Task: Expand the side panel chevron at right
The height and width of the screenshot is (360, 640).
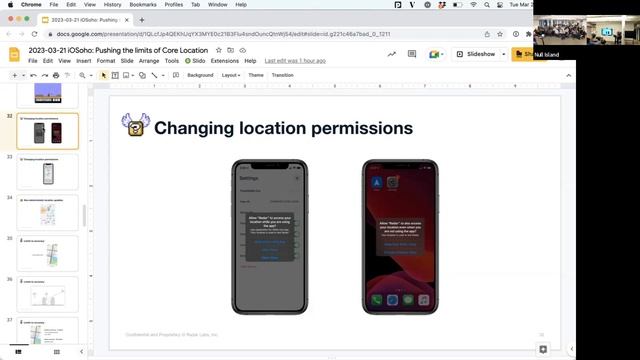Action: [571, 349]
